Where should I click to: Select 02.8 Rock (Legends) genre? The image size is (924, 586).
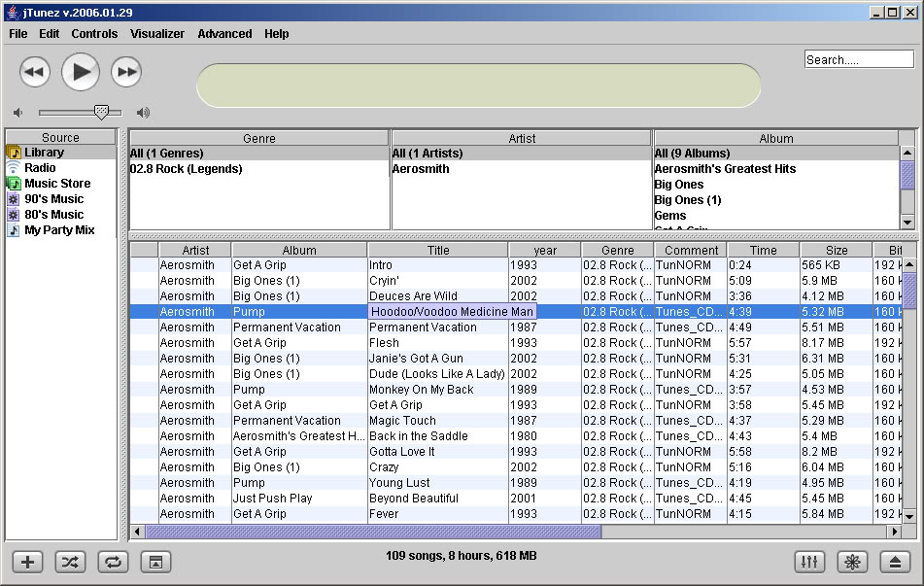[259, 169]
